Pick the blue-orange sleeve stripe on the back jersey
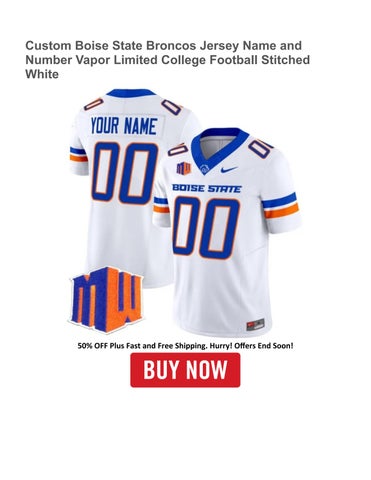This screenshot has height=480, width=371. [78, 154]
